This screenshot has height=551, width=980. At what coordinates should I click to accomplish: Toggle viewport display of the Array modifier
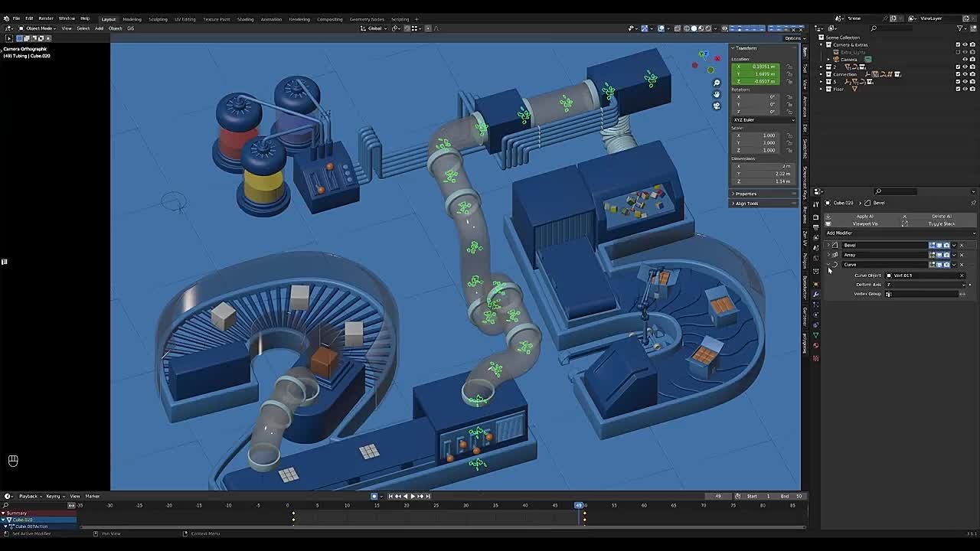[x=940, y=255]
